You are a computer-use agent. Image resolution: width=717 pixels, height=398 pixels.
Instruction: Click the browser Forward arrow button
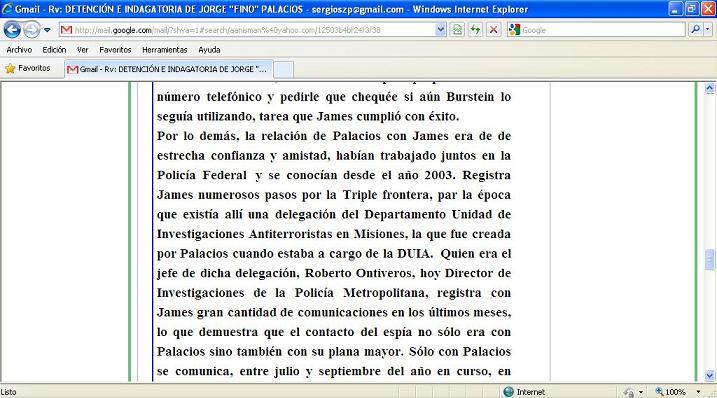(32, 30)
